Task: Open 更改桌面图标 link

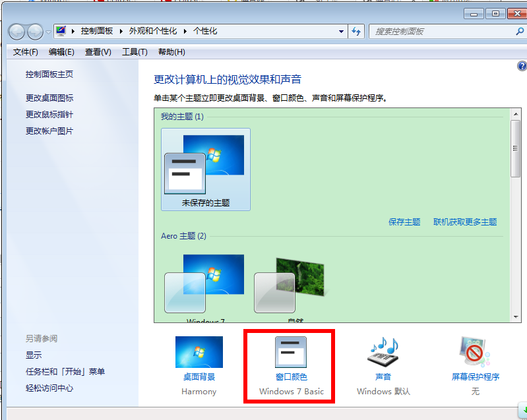Action: [49, 98]
